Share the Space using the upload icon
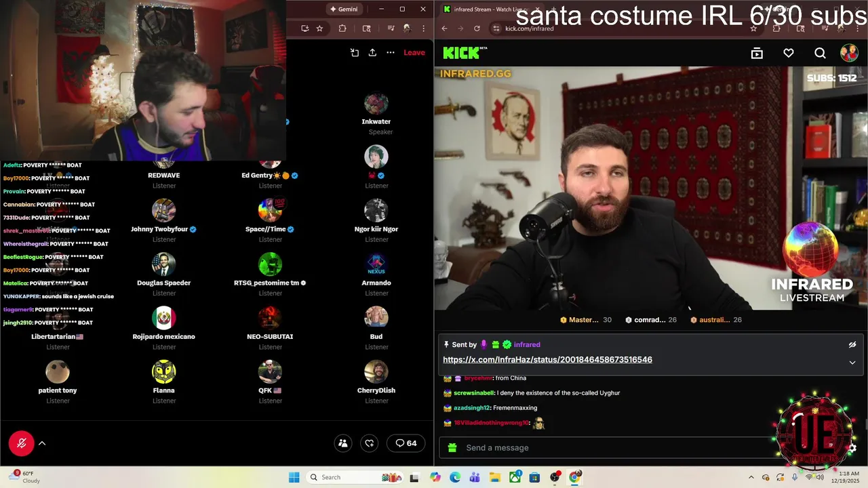Viewport: 868px width, 488px height. click(x=372, y=52)
